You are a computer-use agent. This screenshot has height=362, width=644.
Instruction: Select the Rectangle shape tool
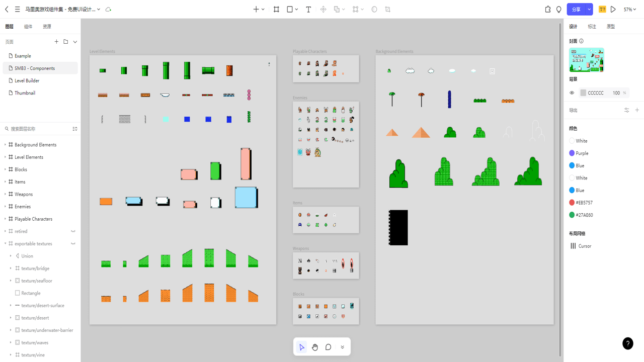pyautogui.click(x=290, y=9)
